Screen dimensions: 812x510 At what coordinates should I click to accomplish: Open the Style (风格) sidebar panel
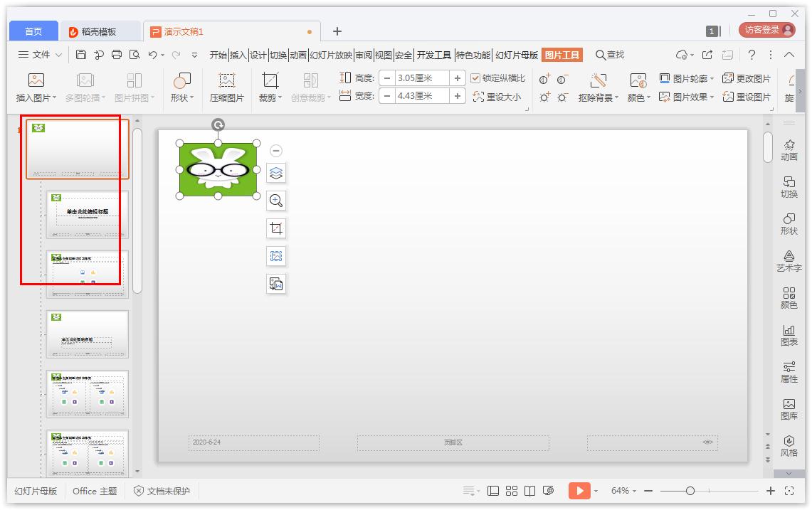click(789, 446)
